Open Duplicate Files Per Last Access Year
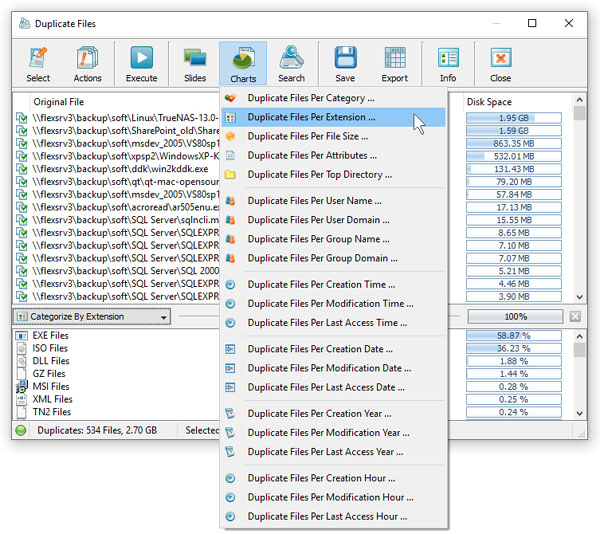600x534 pixels. point(333,452)
